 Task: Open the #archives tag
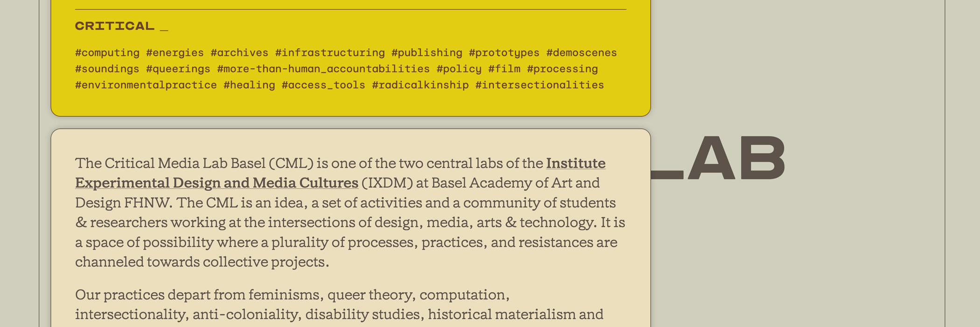click(x=239, y=53)
